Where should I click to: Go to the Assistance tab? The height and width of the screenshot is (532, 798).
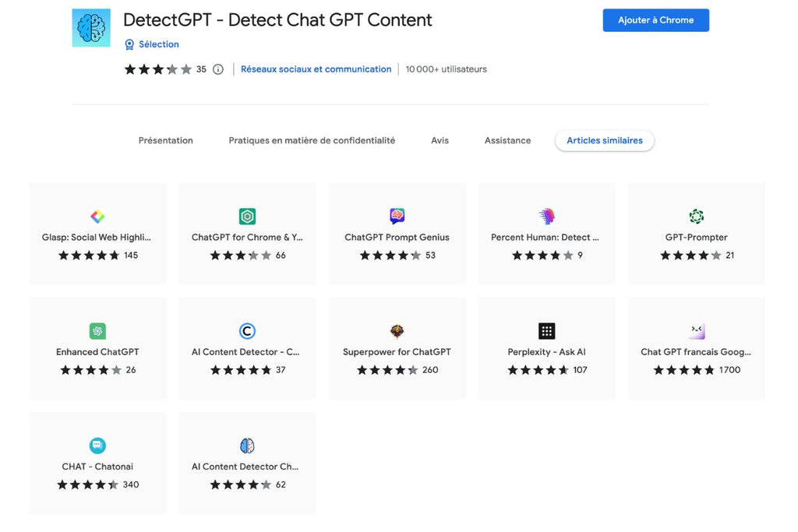point(507,140)
